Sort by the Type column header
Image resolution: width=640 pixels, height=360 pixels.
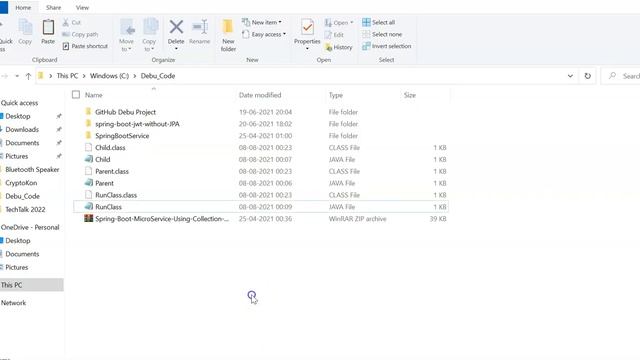coord(336,95)
